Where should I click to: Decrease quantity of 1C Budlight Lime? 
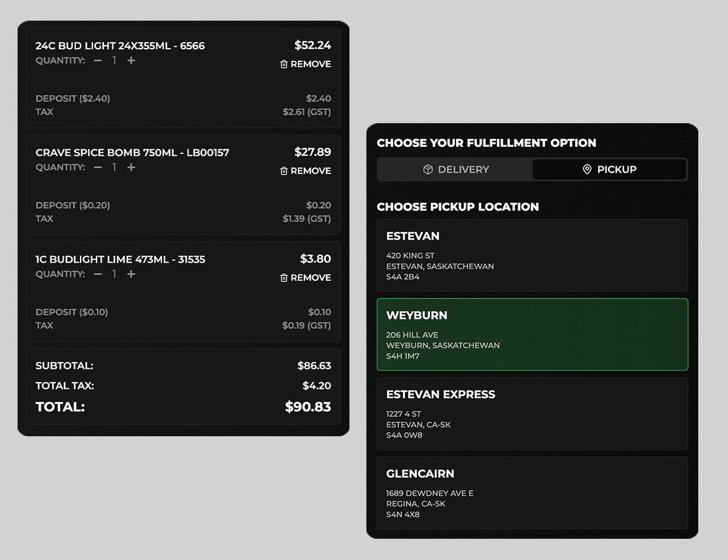tap(98, 274)
